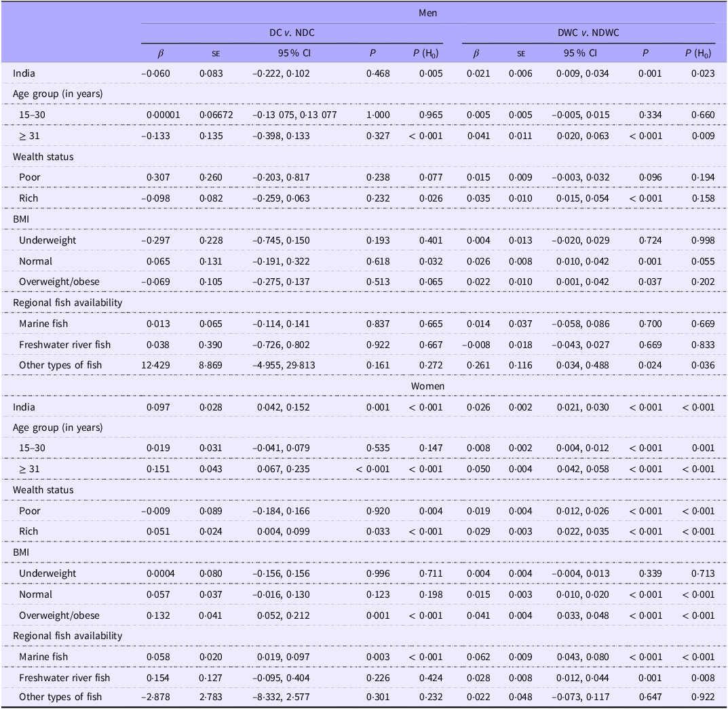Click the beta value 0·0004
The image size is (728, 709).
point(161,573)
